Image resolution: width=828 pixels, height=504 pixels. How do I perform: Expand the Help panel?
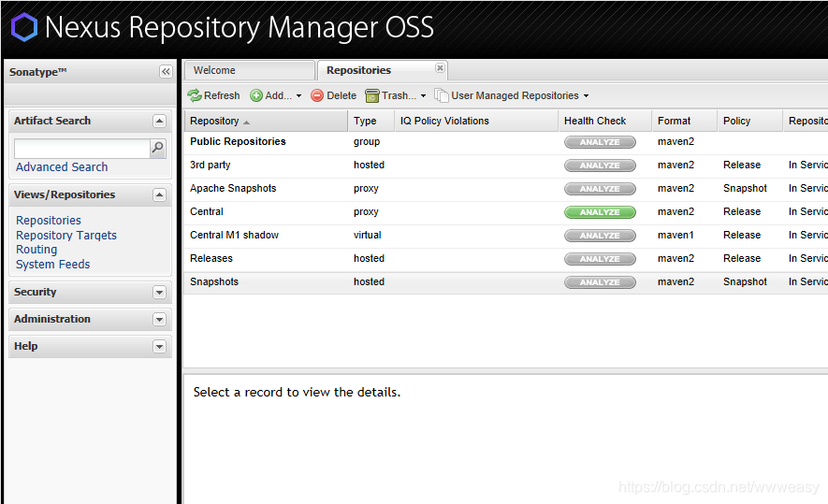(x=159, y=346)
